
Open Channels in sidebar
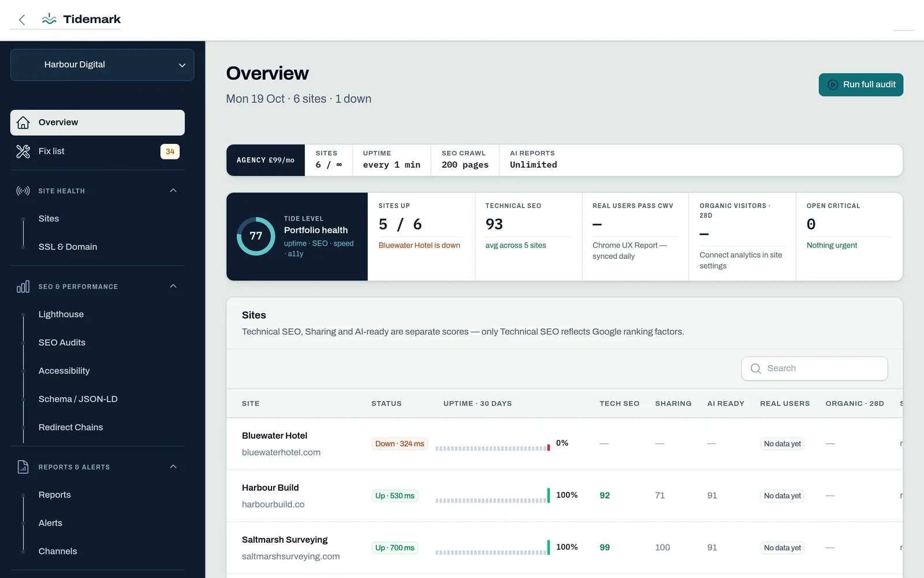pos(57,552)
